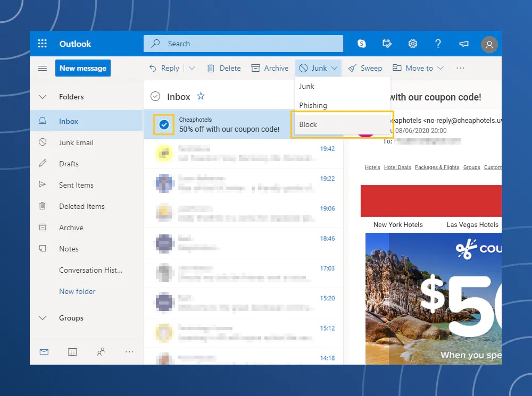Image resolution: width=532 pixels, height=396 pixels.
Task: Open the message received at 15:20
Action: 243,303
